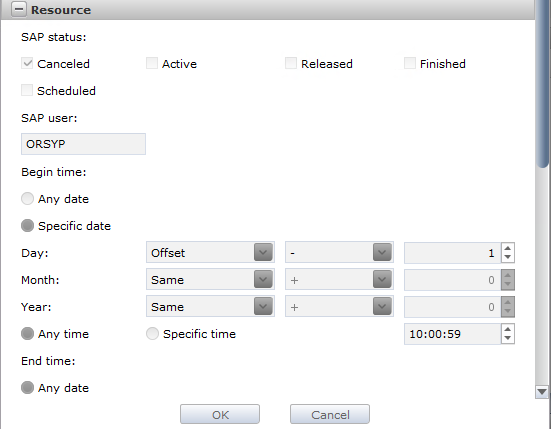Click the OK button
The image size is (551, 429).
click(x=220, y=415)
